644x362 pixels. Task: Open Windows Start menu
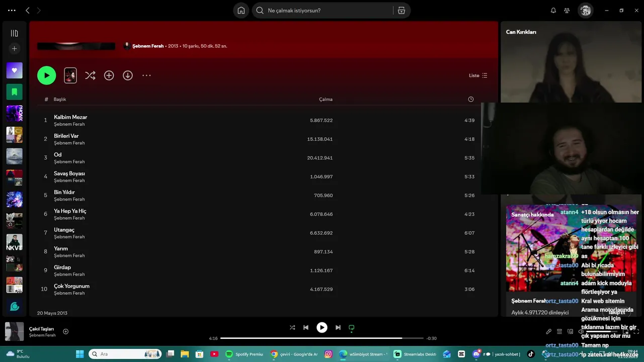(79, 354)
